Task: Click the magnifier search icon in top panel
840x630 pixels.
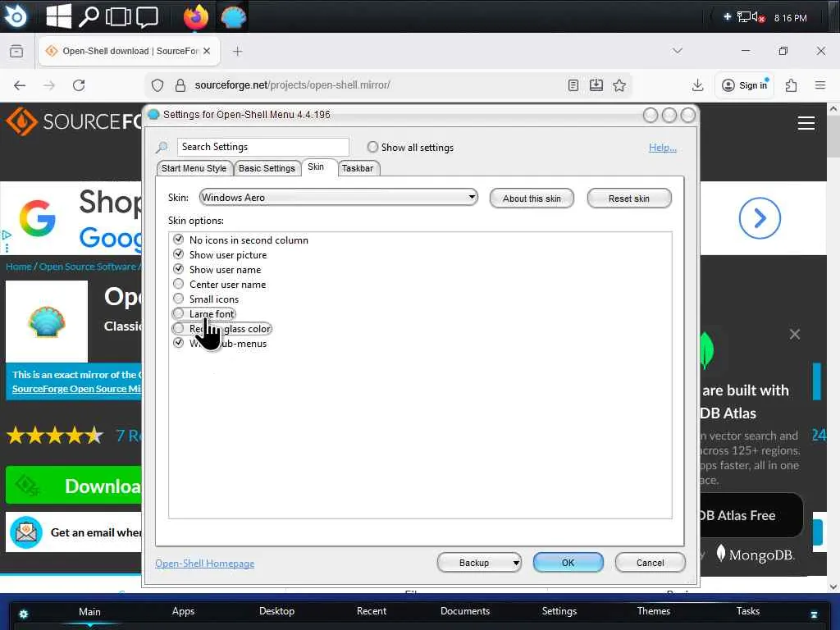Action: (x=89, y=16)
